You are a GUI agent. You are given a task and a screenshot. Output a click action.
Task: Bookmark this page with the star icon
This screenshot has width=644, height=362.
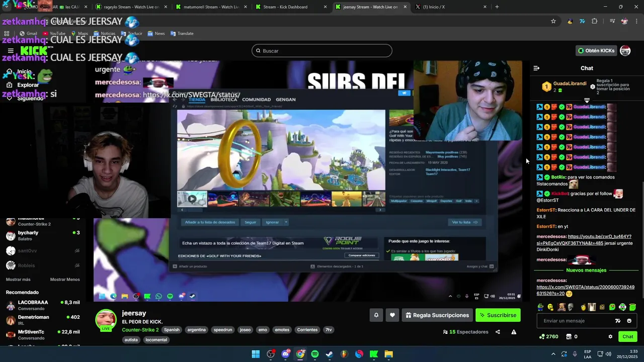coord(553,21)
